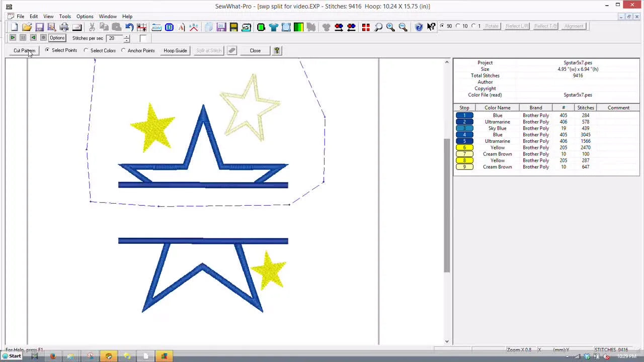Click the New file icon
The image size is (644, 362).
[x=14, y=27]
